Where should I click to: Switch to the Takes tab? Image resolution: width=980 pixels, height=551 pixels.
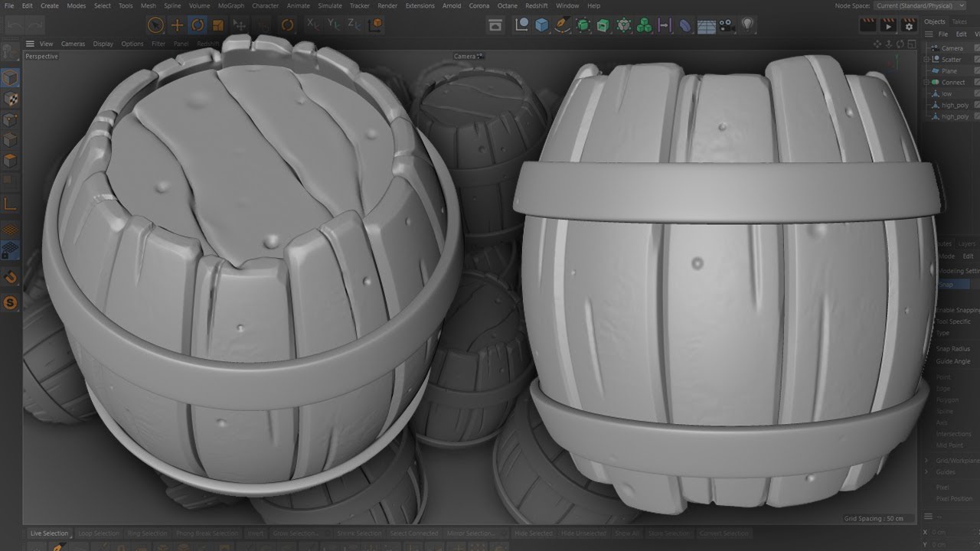coord(959,21)
